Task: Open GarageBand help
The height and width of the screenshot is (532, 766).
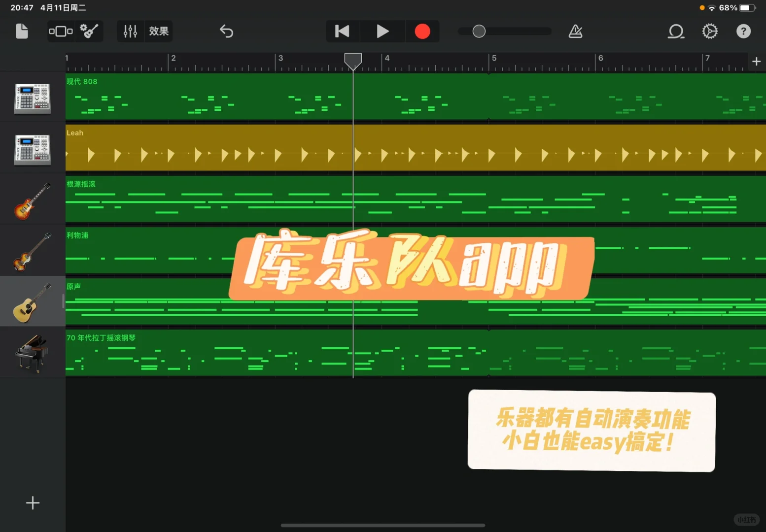Action: (743, 31)
